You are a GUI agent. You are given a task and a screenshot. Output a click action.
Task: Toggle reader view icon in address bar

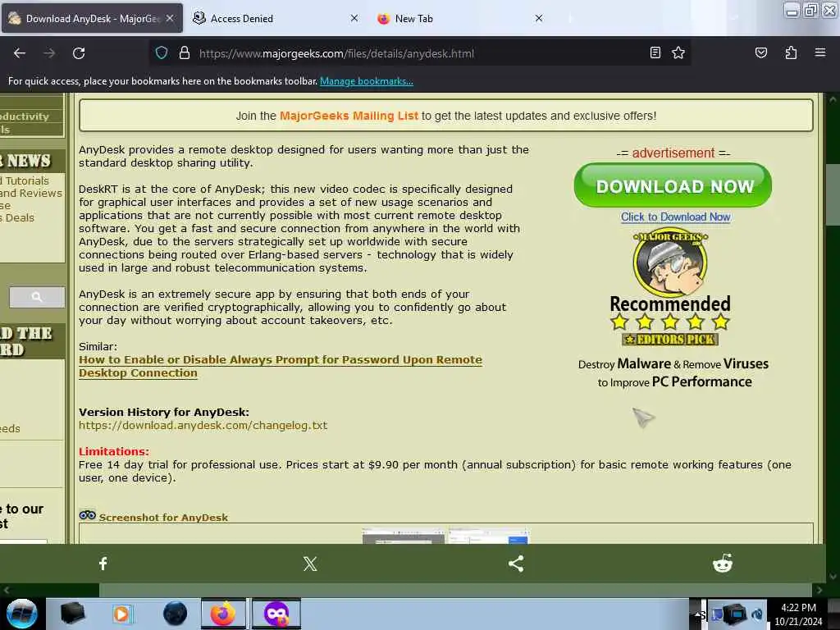tap(655, 52)
